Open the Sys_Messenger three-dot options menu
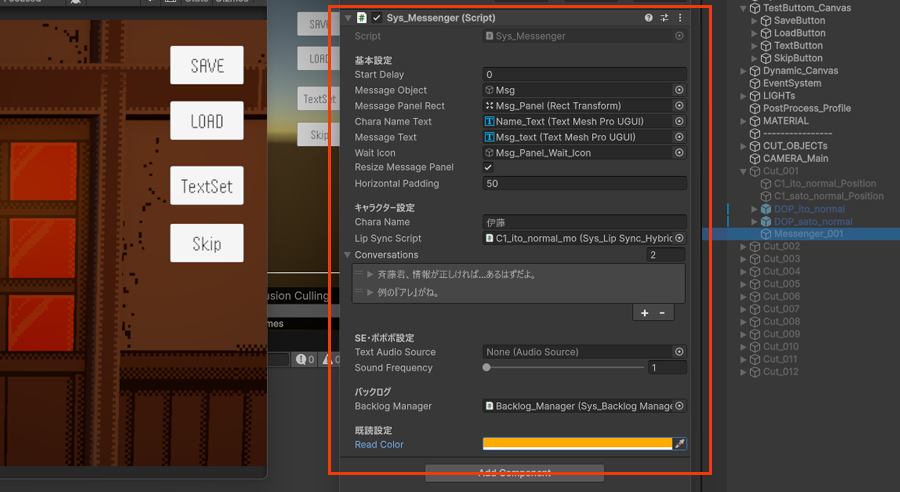This screenshot has width=900, height=492. point(680,18)
